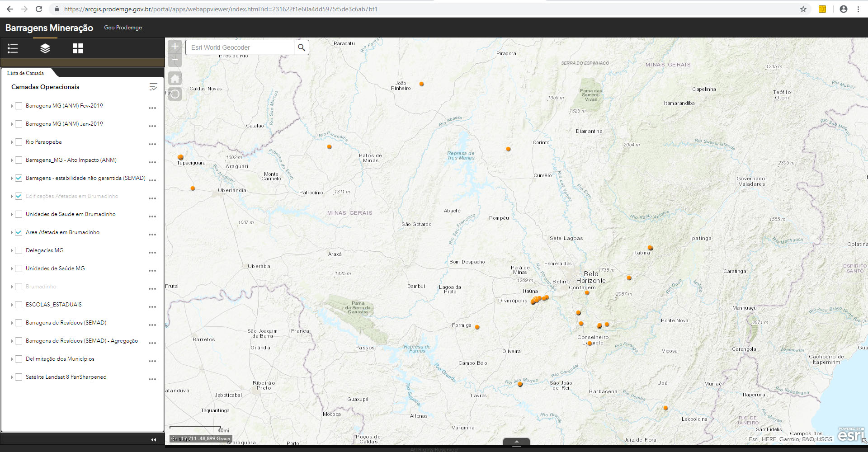Enable Unidades de Saude em Brumadinho layer

(19, 214)
